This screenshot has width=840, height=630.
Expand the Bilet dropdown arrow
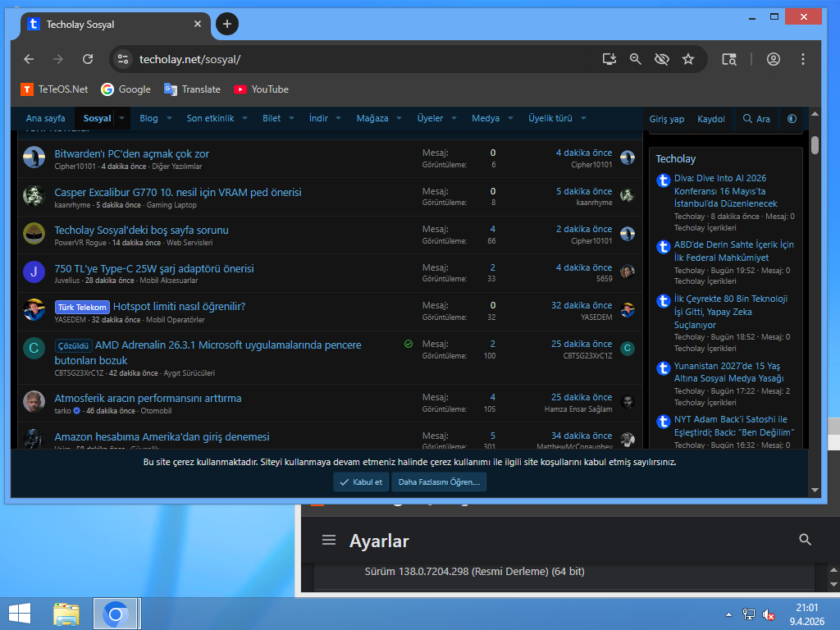click(291, 118)
